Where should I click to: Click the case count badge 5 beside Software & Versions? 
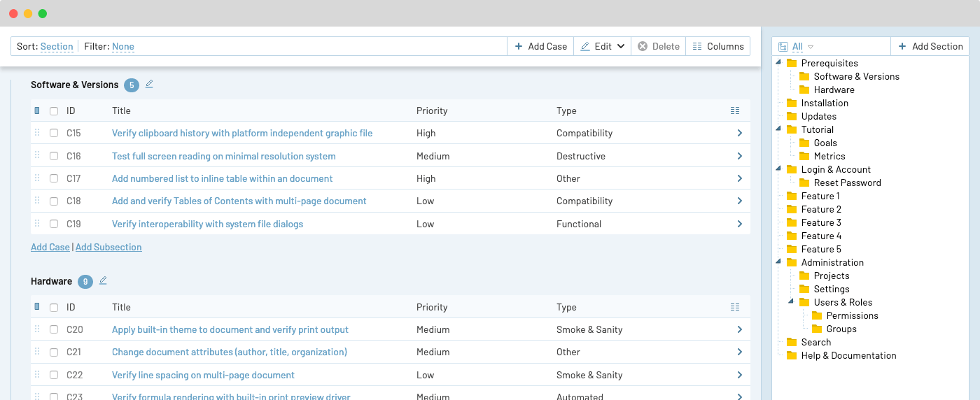132,85
